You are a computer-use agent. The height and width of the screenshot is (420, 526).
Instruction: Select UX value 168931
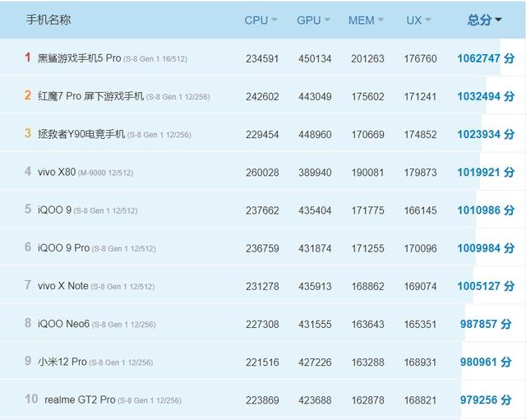[420, 362]
